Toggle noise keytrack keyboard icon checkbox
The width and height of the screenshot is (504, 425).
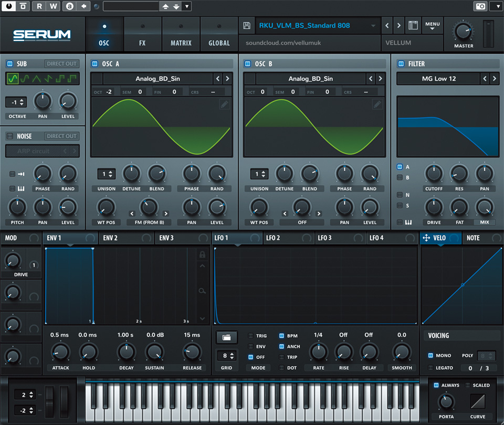coord(12,188)
